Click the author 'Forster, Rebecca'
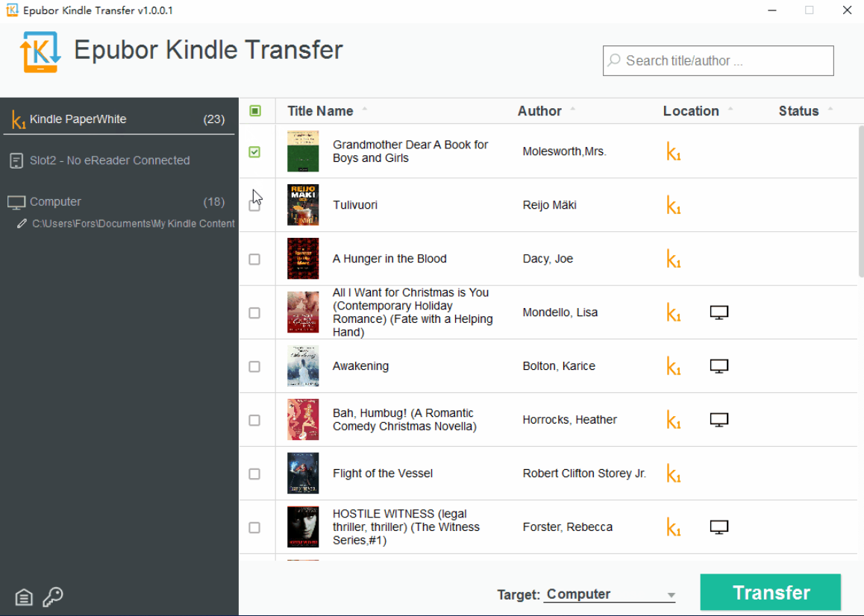 [x=568, y=527]
